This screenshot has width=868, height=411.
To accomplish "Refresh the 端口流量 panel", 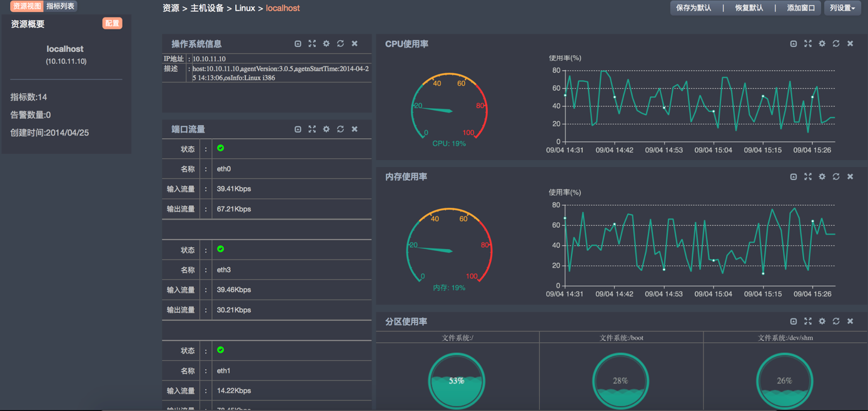I will click(340, 129).
